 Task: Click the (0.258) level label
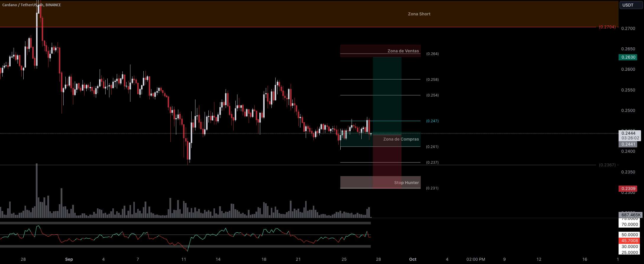tap(432, 80)
